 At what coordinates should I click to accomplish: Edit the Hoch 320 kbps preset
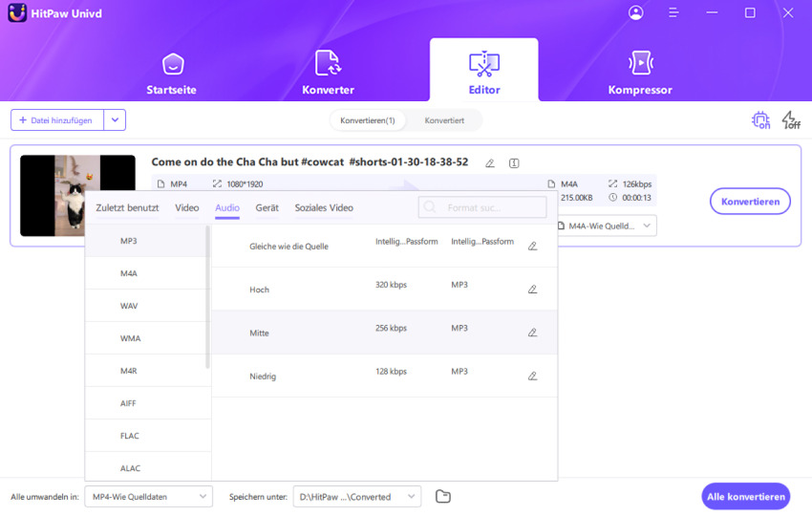pos(532,290)
